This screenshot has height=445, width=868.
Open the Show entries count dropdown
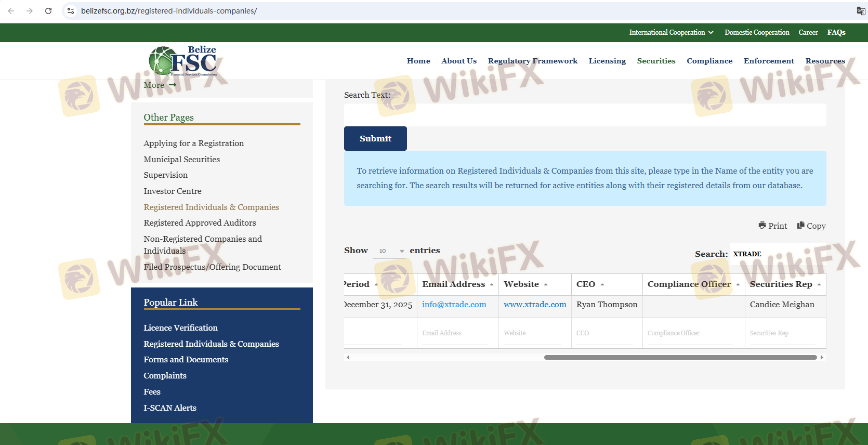[x=390, y=251]
